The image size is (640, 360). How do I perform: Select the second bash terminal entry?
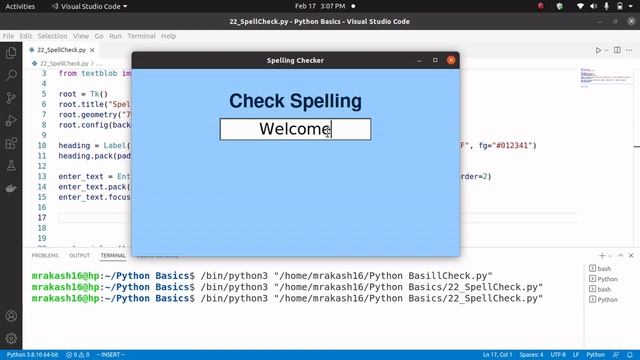[600, 289]
